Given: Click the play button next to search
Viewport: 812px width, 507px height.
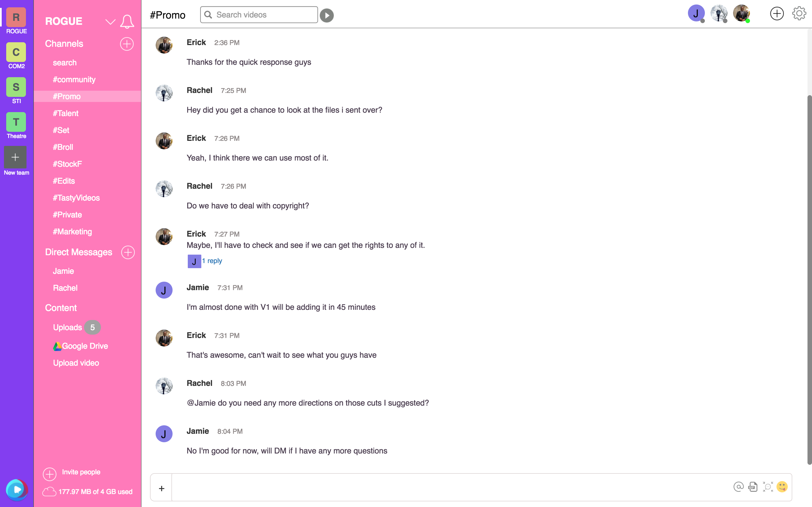Looking at the screenshot, I should [327, 15].
